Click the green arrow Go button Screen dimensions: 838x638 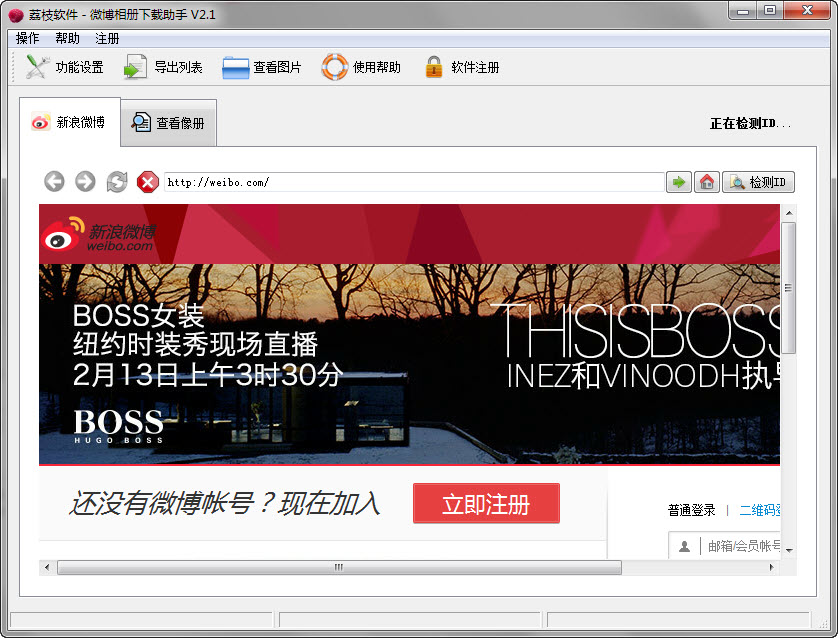click(679, 182)
